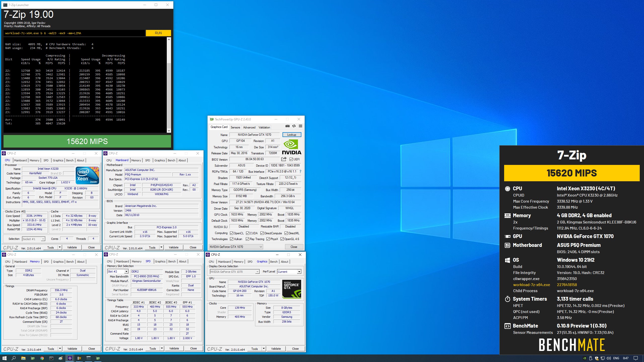Viewport: 644px width, 362px height.
Task: Open the Slot #2 memory slot dropdown
Action: tap(118, 271)
